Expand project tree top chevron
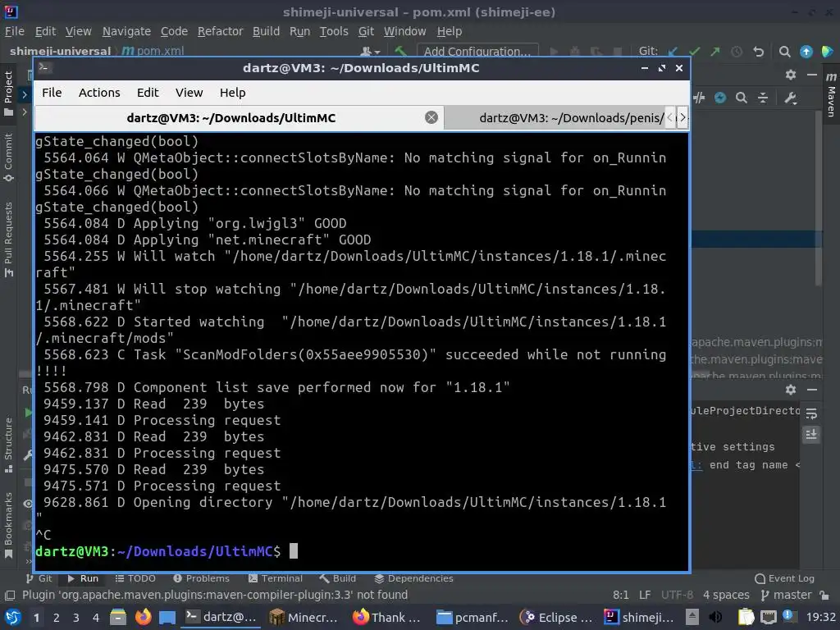The height and width of the screenshot is (630, 840). click(x=24, y=95)
